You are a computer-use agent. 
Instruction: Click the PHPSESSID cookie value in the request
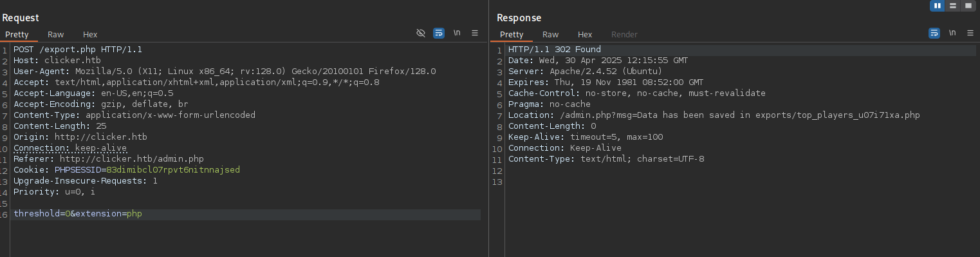(x=173, y=170)
